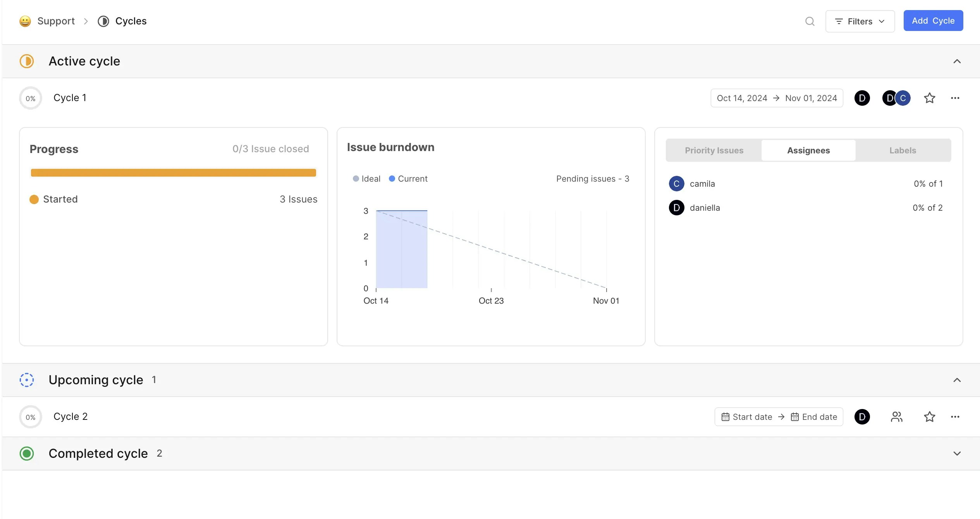Open Cycle 1 date range picker
The height and width of the screenshot is (519, 980).
777,98
